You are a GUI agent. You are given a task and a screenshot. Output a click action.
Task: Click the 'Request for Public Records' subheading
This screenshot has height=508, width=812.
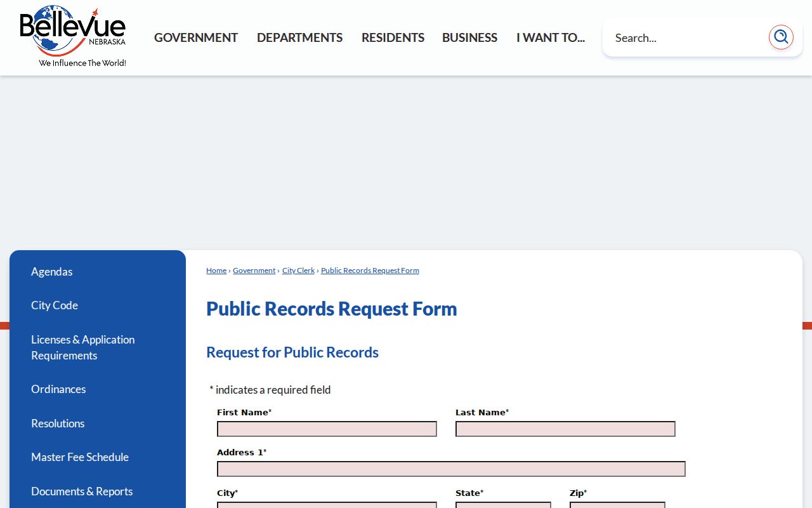292,352
